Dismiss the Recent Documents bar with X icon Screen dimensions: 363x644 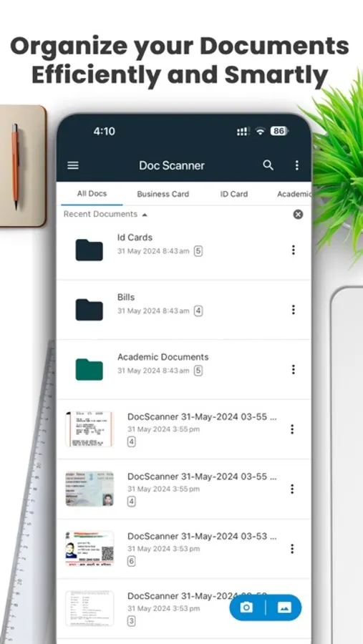[298, 214]
